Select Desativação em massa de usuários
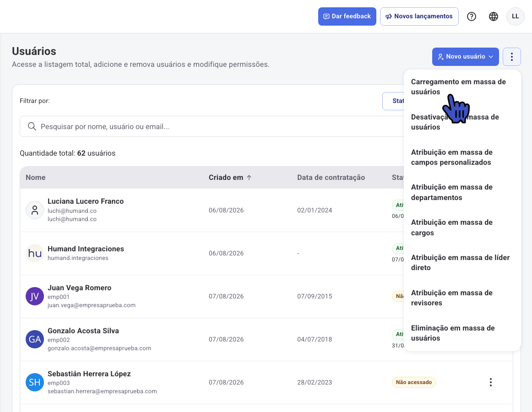This screenshot has height=412, width=532. 462,122
